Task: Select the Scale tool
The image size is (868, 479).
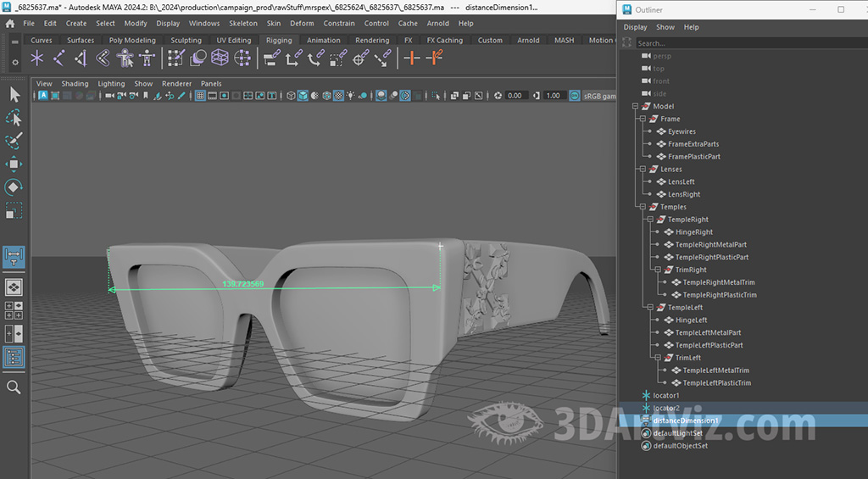Action: coord(14,210)
